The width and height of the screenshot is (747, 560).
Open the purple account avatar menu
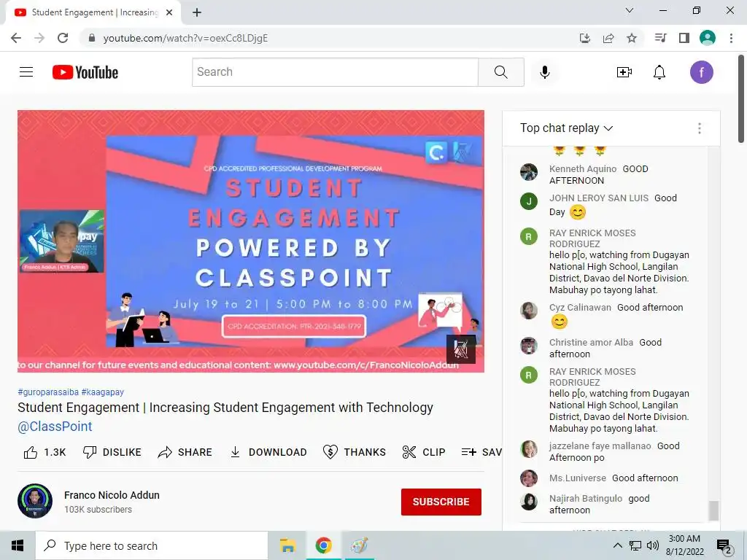click(701, 72)
